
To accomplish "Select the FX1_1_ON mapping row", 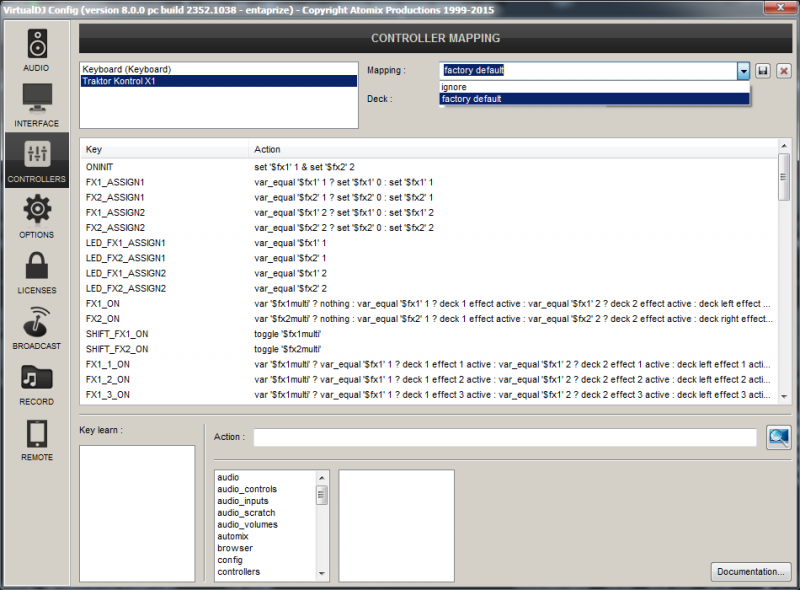I will (429, 364).
